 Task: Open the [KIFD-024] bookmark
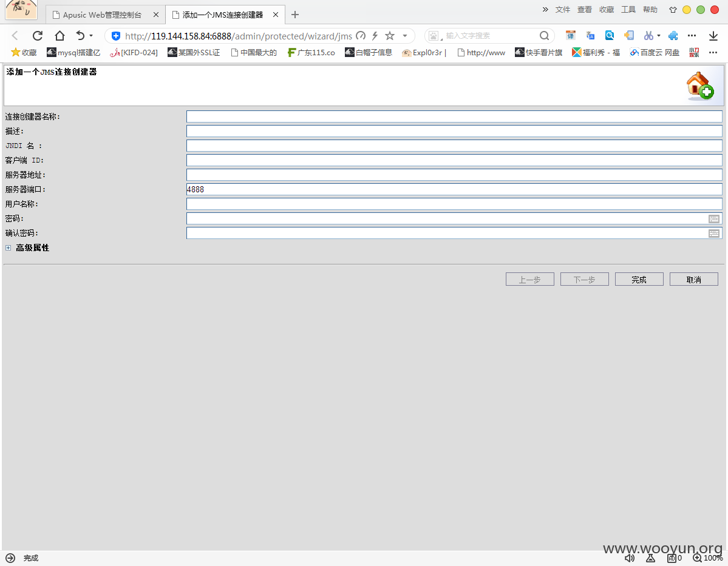click(x=134, y=52)
